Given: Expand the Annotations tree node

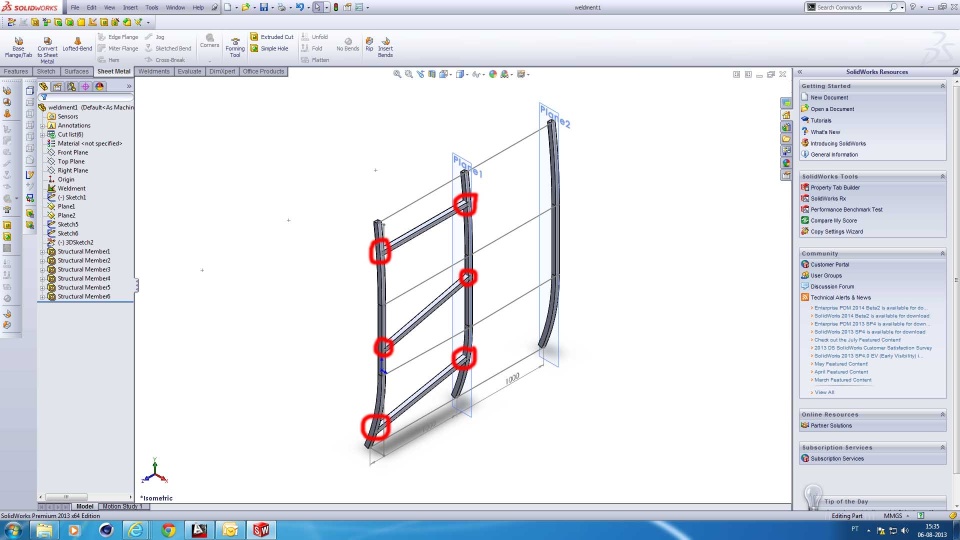Looking at the screenshot, I should (x=42, y=126).
